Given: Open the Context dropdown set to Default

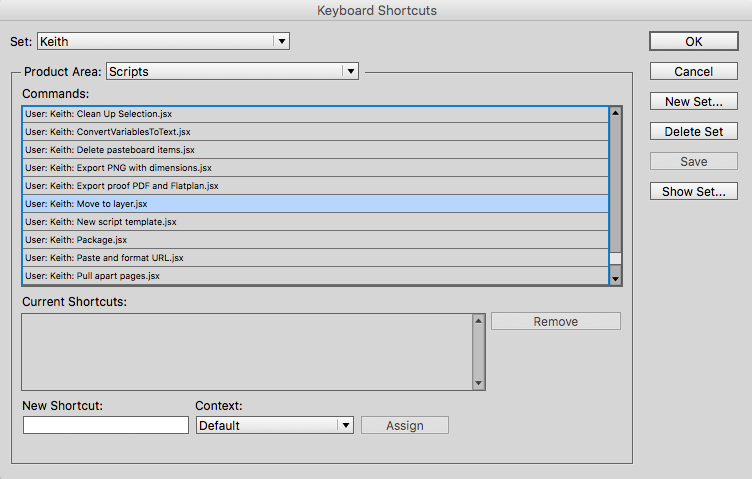Looking at the screenshot, I should click(x=274, y=425).
